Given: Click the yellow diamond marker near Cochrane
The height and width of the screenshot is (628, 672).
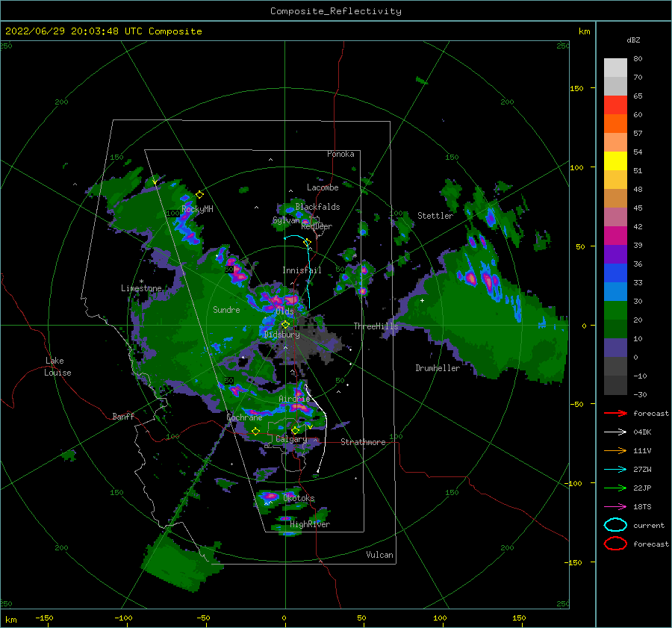Looking at the screenshot, I should [x=256, y=431].
